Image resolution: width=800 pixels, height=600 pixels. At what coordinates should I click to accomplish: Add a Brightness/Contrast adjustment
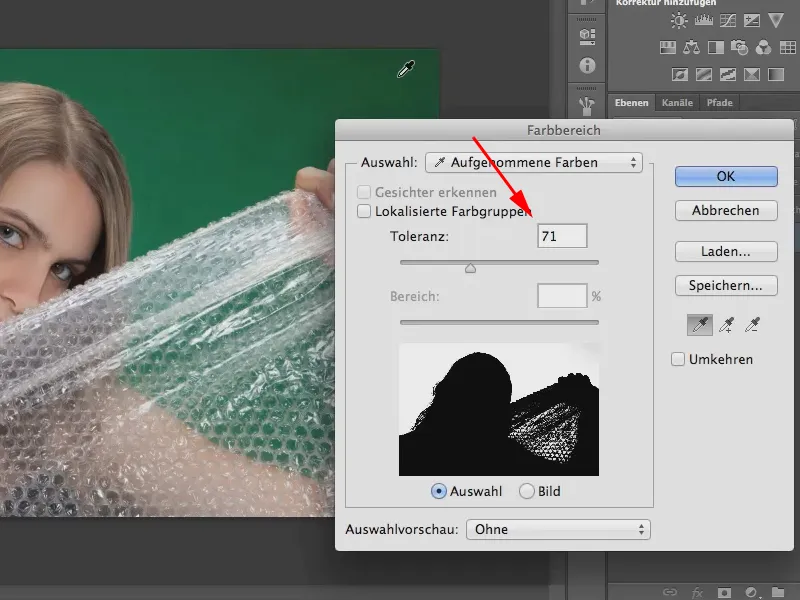click(679, 20)
